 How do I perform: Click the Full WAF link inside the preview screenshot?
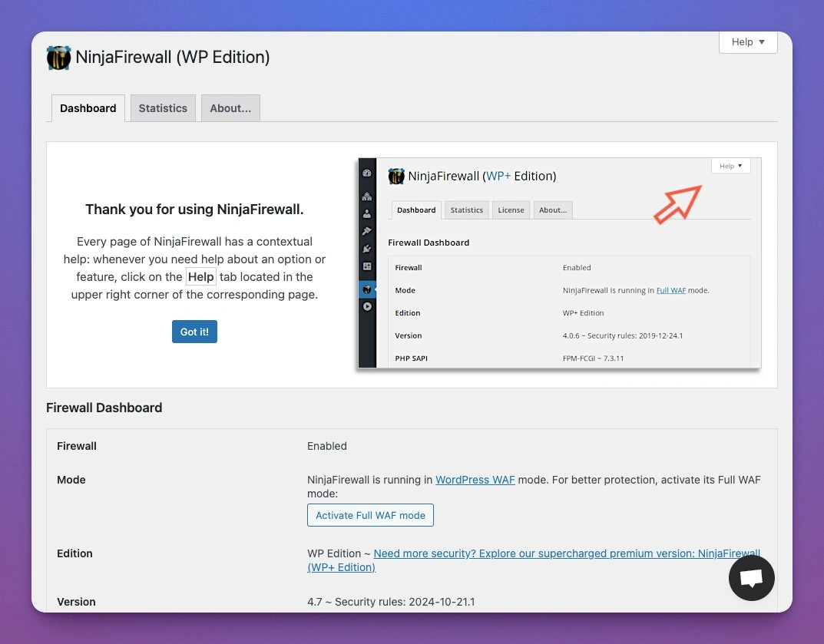(x=671, y=290)
